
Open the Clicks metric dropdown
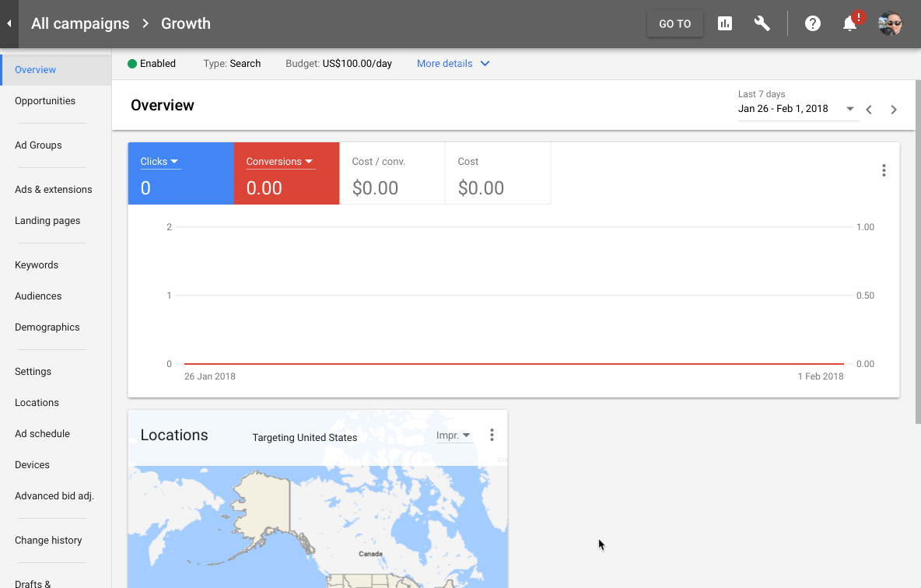(x=159, y=162)
